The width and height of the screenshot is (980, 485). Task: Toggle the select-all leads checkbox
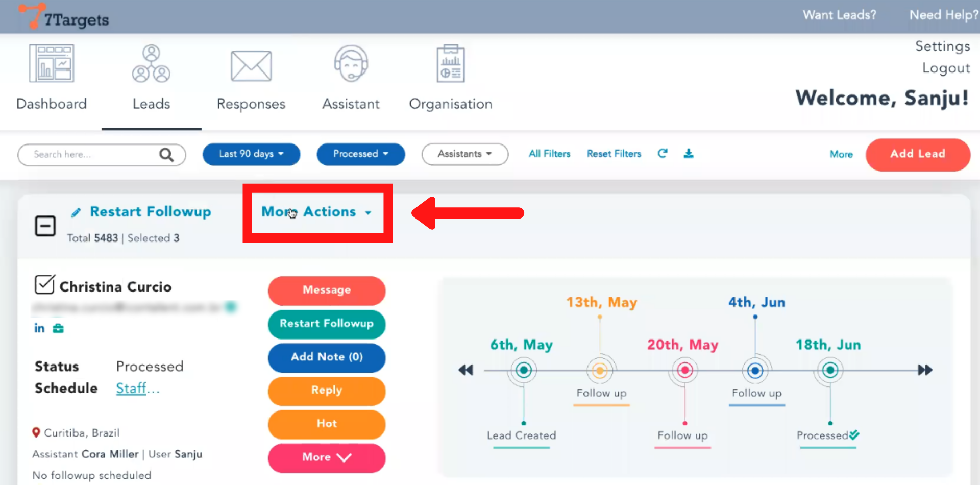pyautogui.click(x=45, y=226)
